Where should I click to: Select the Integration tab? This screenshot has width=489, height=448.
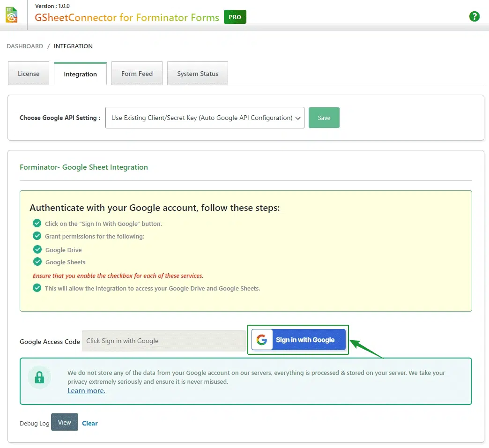tap(80, 74)
